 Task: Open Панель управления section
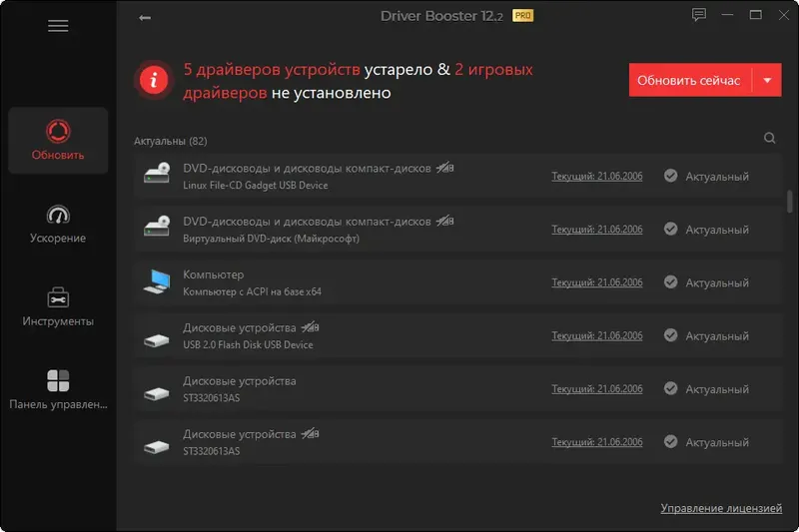pyautogui.click(x=58, y=390)
